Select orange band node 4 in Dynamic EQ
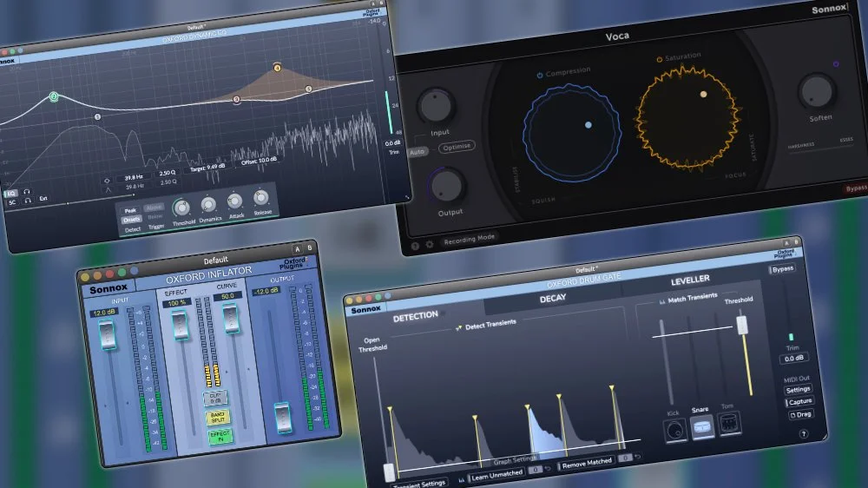868x488 pixels. point(278,68)
